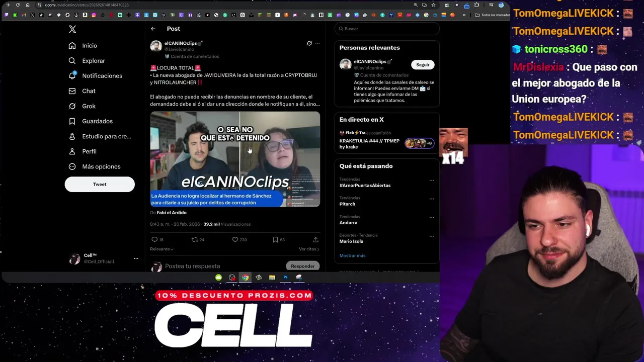Open OBS icon in taskbar

(x=232, y=278)
